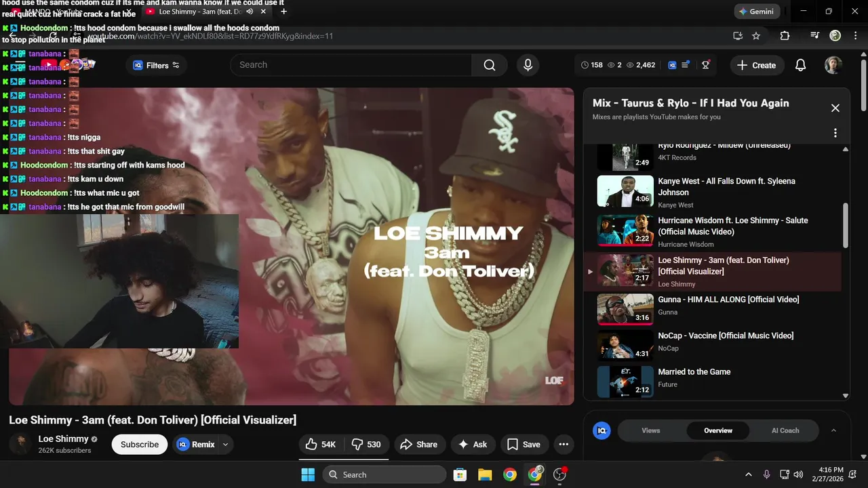The height and width of the screenshot is (488, 868).
Task: Open the media controls music icon
Action: pyautogui.click(x=815, y=36)
